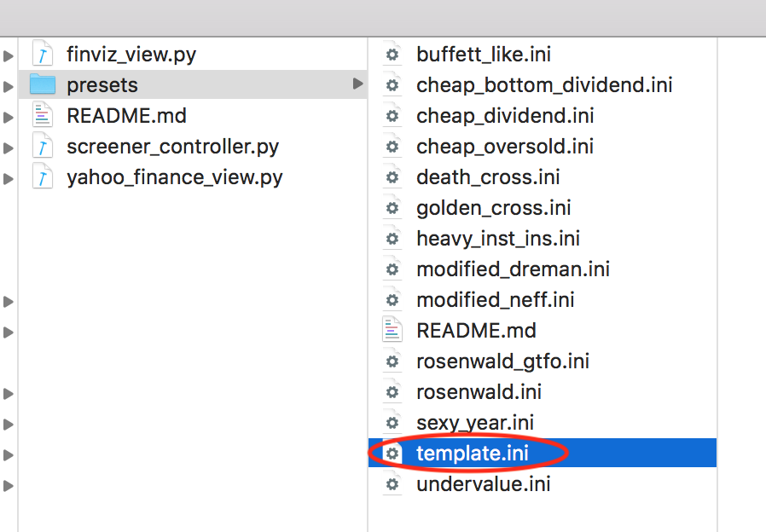The image size is (766, 532).
Task: Click the modified_dreman.ini gear icon
Action: tap(392, 269)
